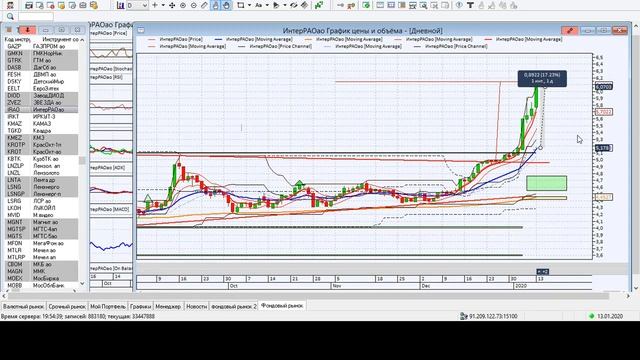Click the green connection status indicator

[591, 316]
